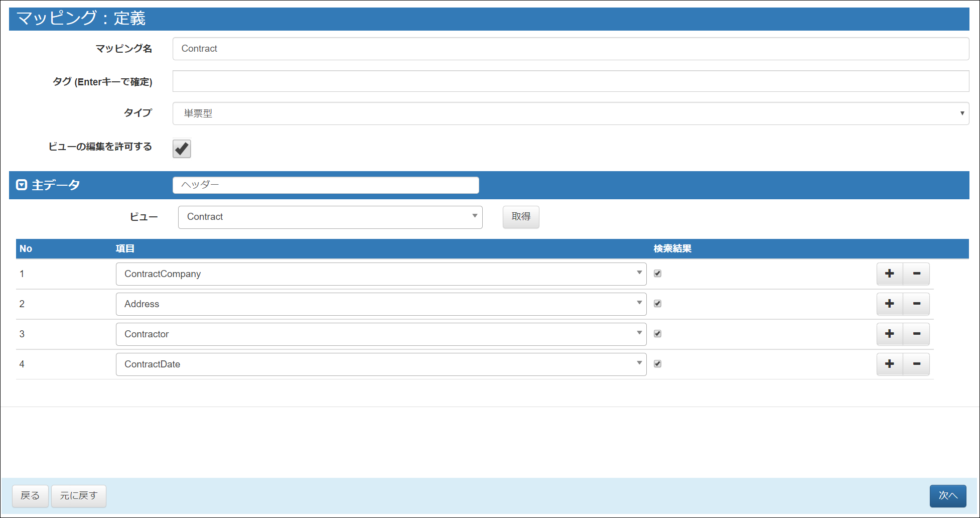Toggle 検索結果 checkbox for ContractDate
980x518 pixels.
point(657,364)
